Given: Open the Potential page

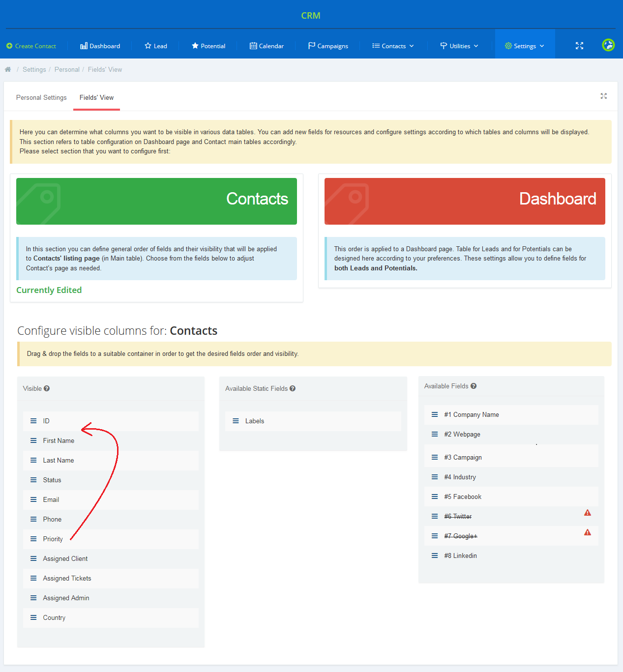Looking at the screenshot, I should (208, 46).
